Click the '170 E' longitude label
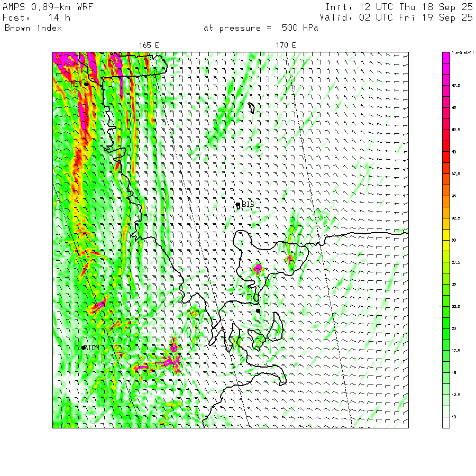Image resolution: width=476 pixels, height=476 pixels. pyautogui.click(x=286, y=45)
